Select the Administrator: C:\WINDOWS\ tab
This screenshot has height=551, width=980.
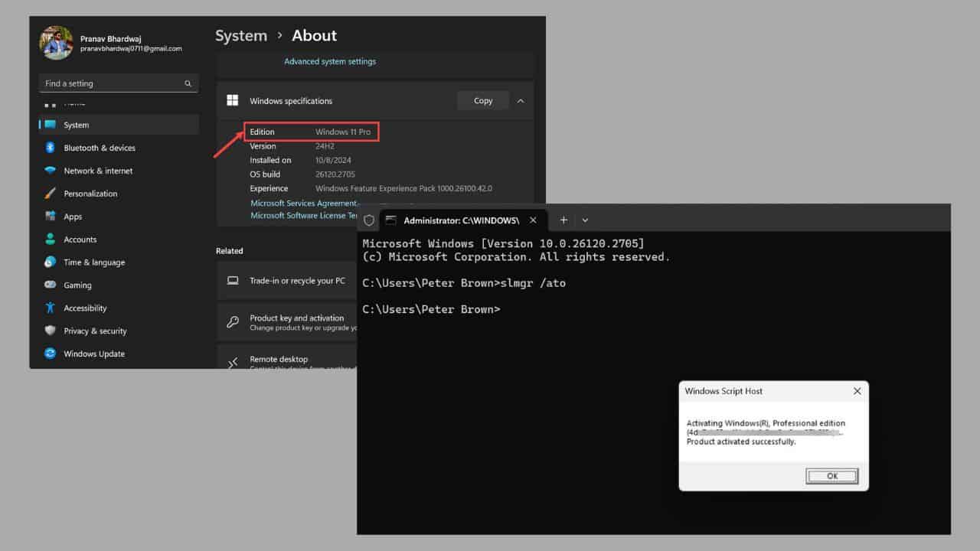(463, 220)
